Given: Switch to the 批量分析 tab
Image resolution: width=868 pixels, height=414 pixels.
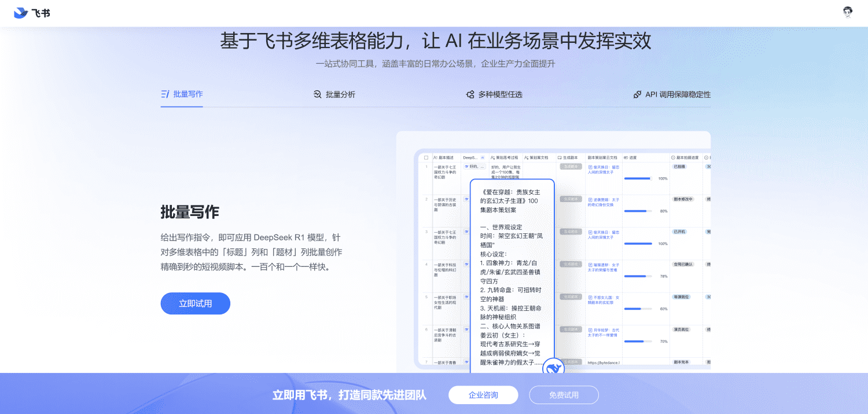Looking at the screenshot, I should coord(334,94).
